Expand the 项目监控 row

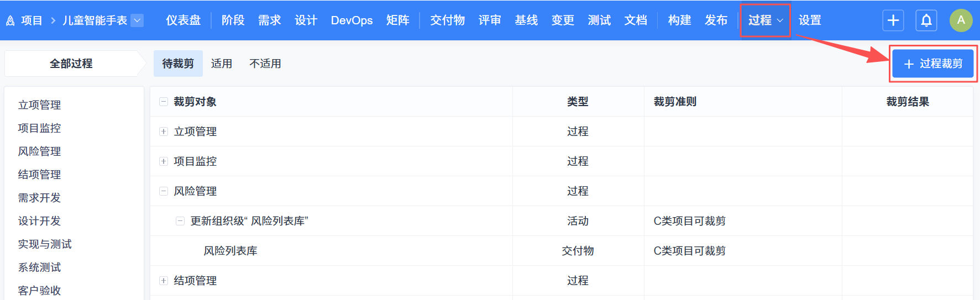click(x=164, y=161)
